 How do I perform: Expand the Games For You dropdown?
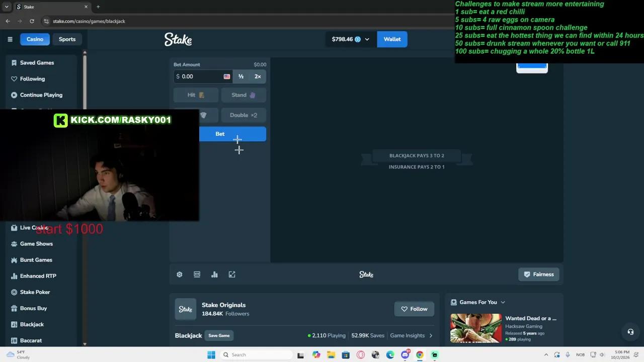(x=503, y=302)
